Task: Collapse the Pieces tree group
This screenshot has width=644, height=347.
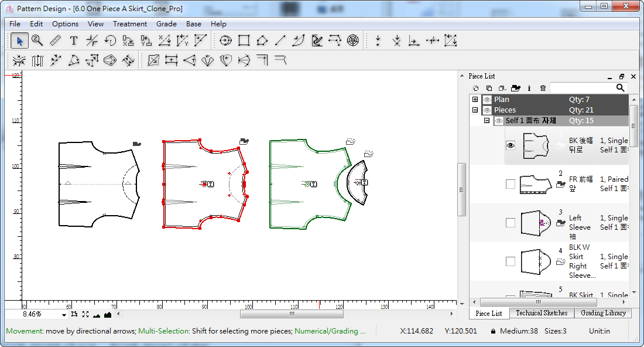Action: (475, 110)
